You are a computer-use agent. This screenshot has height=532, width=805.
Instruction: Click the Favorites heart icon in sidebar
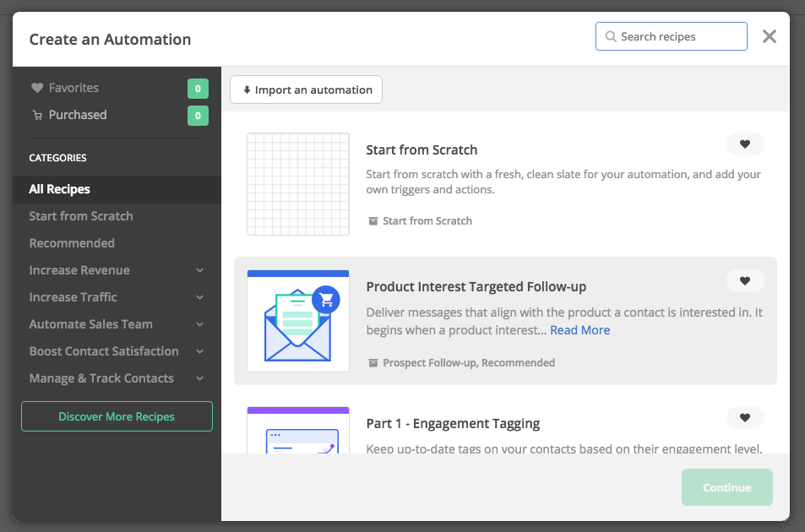coord(37,87)
